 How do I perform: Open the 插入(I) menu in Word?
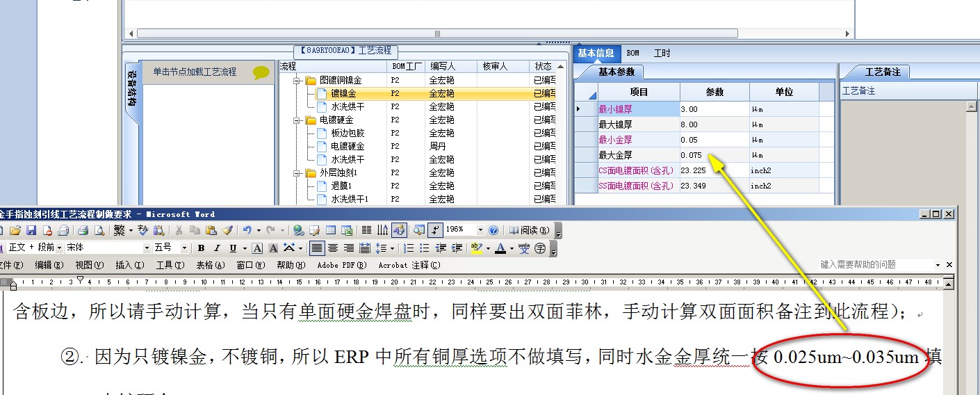point(129,265)
